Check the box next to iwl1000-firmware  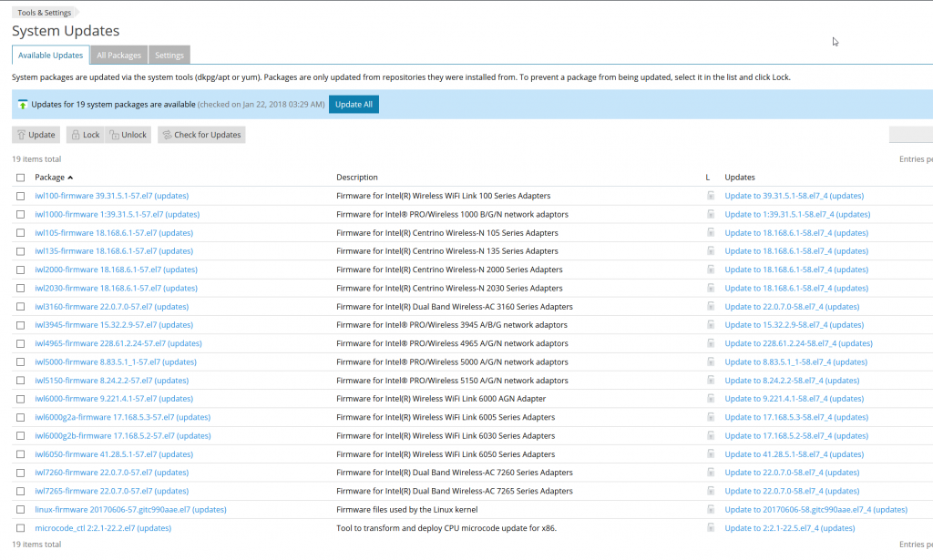coord(20,214)
